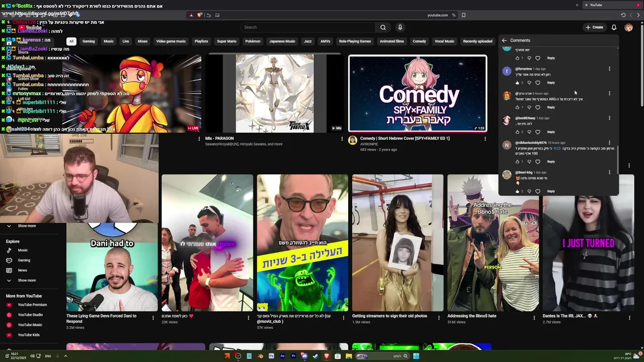Open more options for Mix - PARAGON video
The width and height of the screenshot is (644, 362).
(x=342, y=139)
